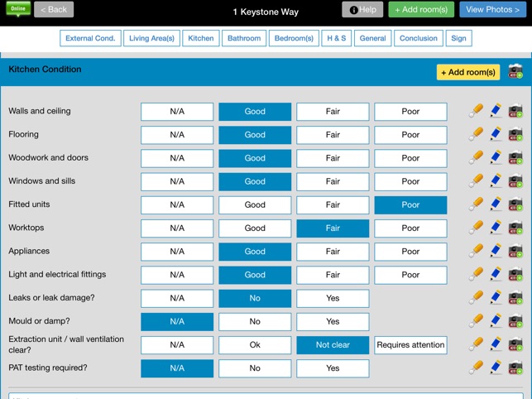
Task: Click the pencil icon for Worktops
Action: (x=496, y=228)
